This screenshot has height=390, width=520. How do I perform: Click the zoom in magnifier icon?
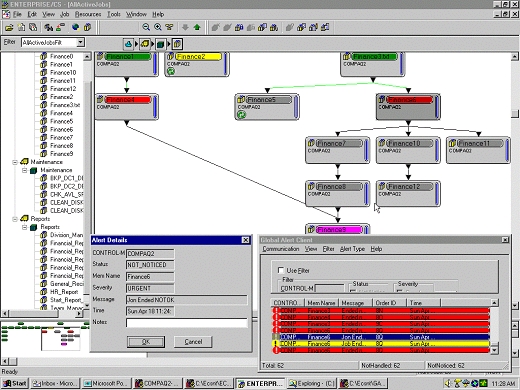(158, 27)
